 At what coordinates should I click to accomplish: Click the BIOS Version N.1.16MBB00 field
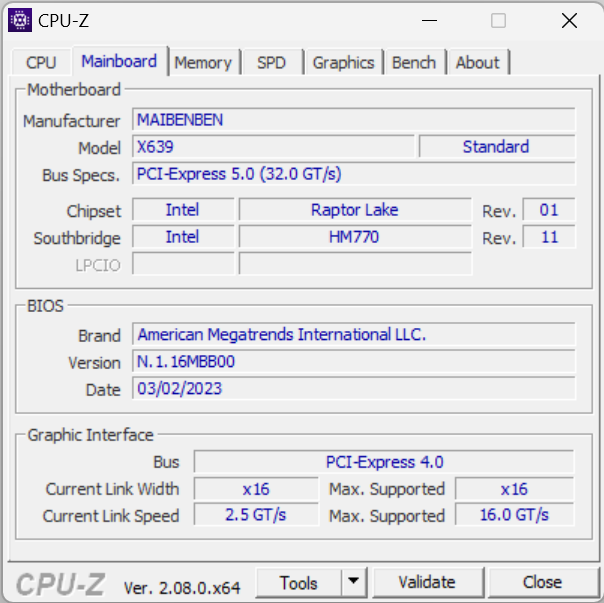point(354,361)
